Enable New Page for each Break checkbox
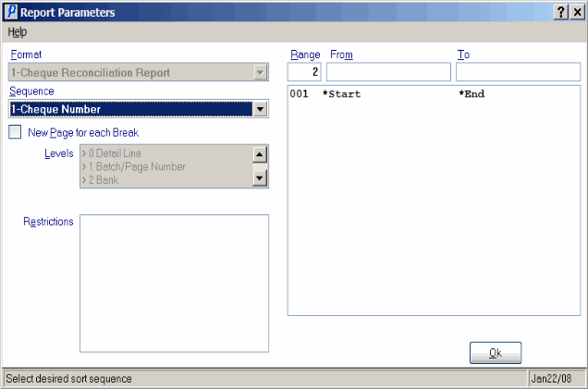The height and width of the screenshot is (389, 588). [x=15, y=132]
